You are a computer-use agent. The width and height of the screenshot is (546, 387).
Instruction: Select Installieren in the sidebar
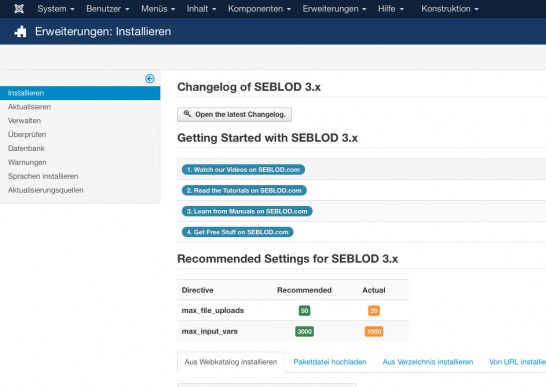point(80,93)
